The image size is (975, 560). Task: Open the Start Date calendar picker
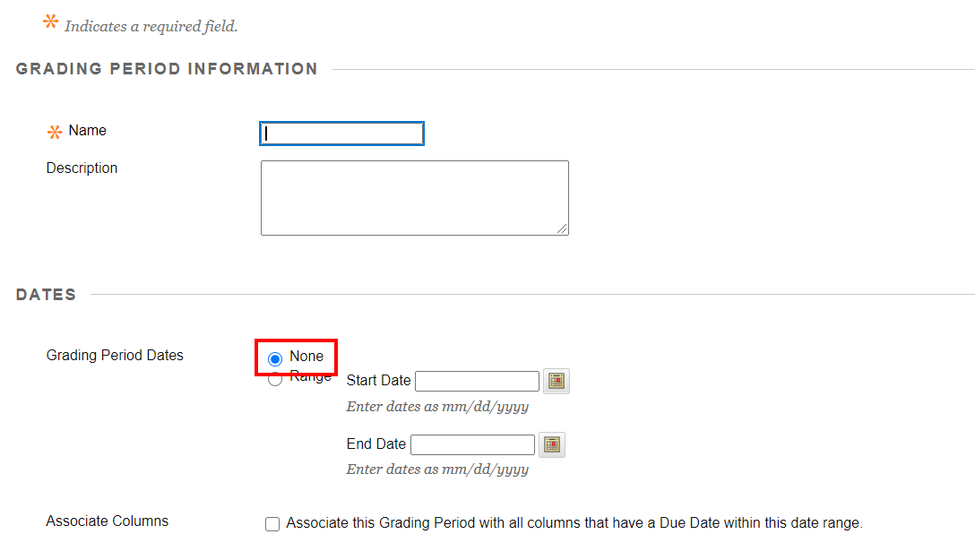point(556,382)
